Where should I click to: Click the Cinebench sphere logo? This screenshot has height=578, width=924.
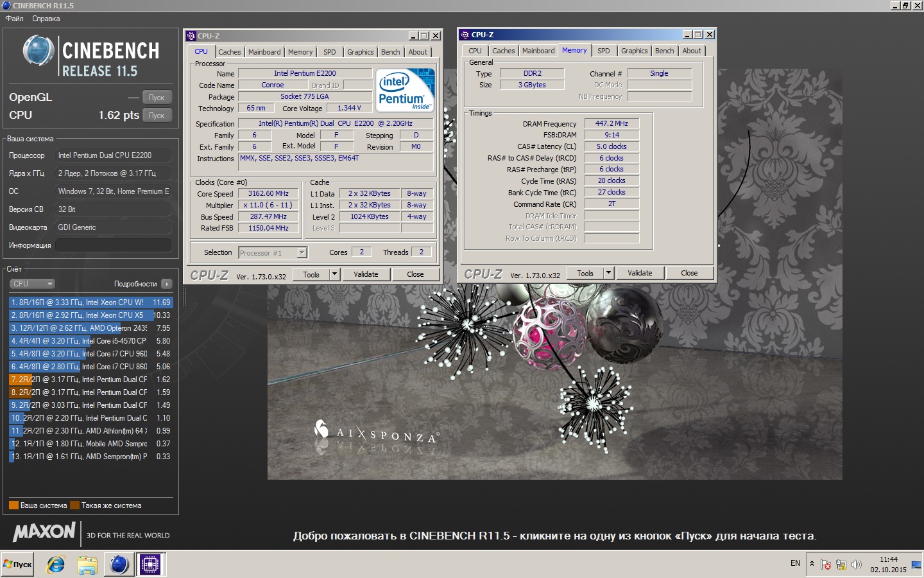pos(38,51)
